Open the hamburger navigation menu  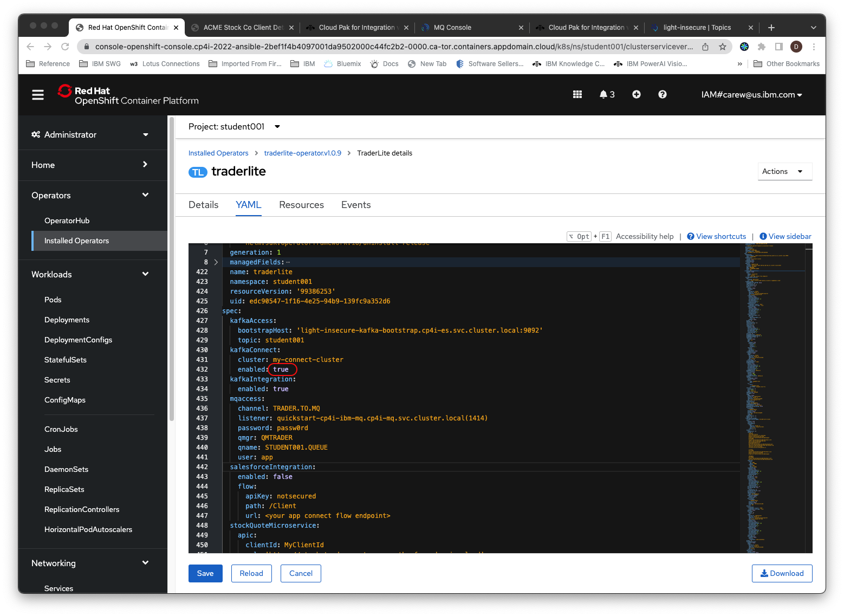(38, 95)
